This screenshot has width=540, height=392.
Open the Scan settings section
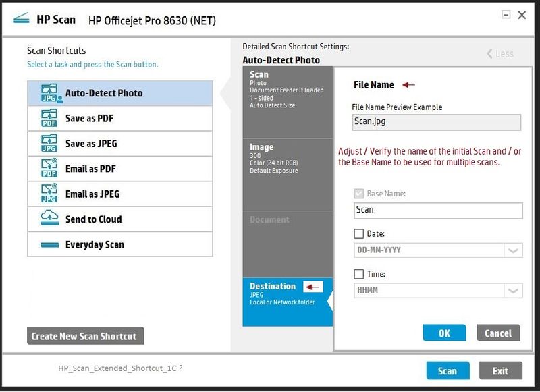(x=288, y=102)
